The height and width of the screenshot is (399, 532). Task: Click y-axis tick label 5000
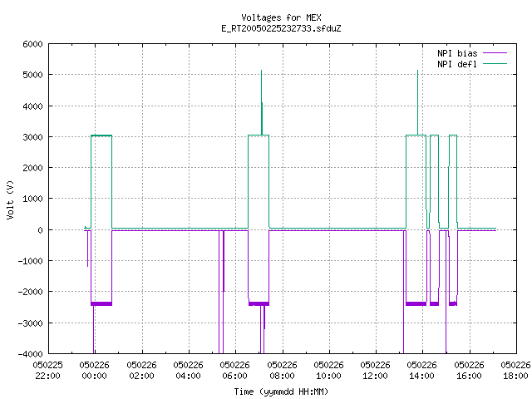[x=32, y=75]
